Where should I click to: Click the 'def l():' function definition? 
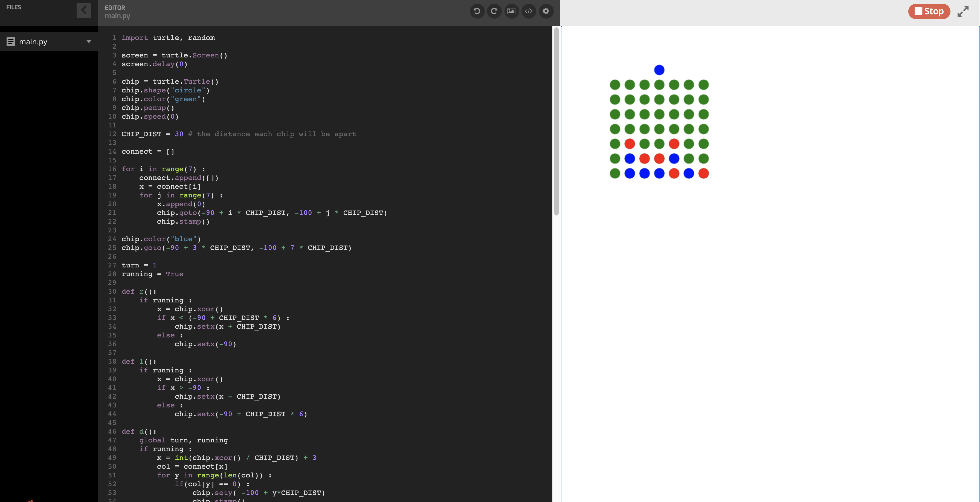(x=139, y=361)
